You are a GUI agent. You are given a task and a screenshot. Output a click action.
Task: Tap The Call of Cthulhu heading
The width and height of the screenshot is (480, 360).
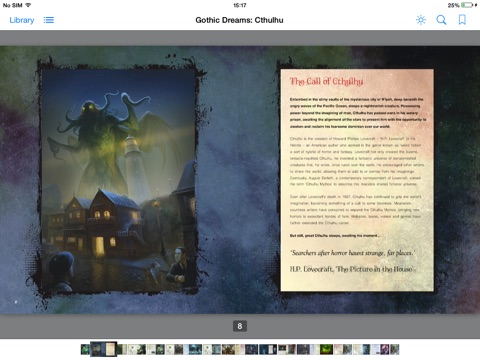tap(326, 82)
